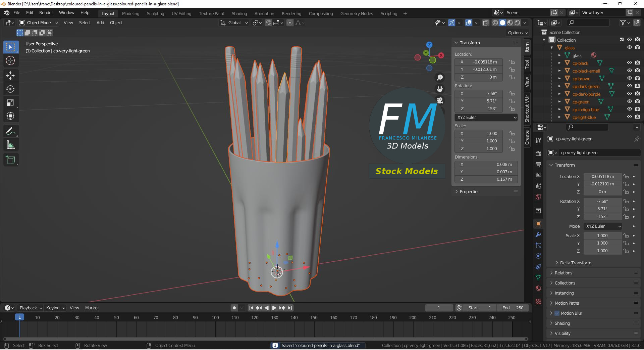The image size is (644, 350).
Task: Lock Location X in sidebar
Action: (512, 62)
